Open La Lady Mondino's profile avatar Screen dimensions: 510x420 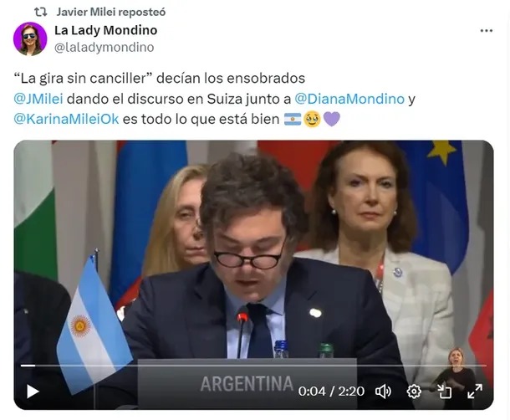[x=30, y=38]
